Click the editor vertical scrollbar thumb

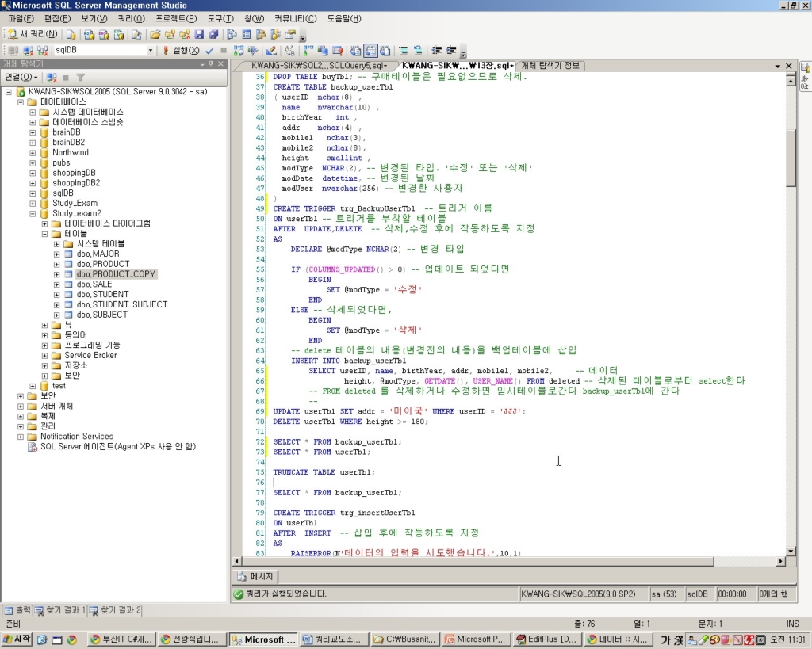point(791,158)
